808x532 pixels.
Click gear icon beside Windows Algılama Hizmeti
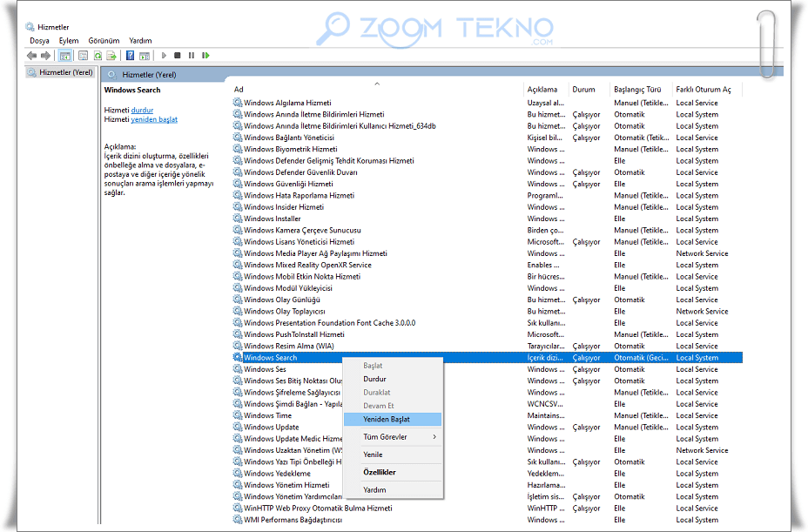(238, 102)
